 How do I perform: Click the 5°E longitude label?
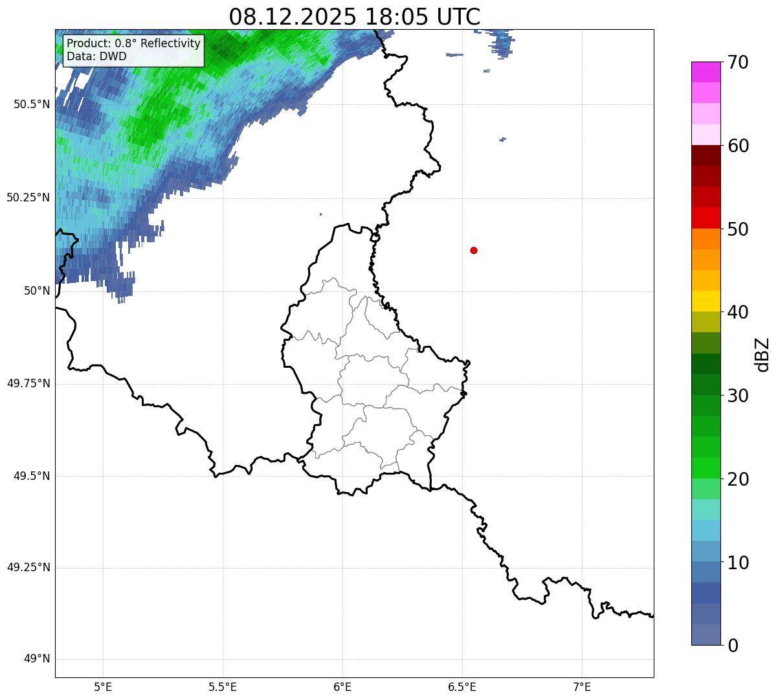103,687
